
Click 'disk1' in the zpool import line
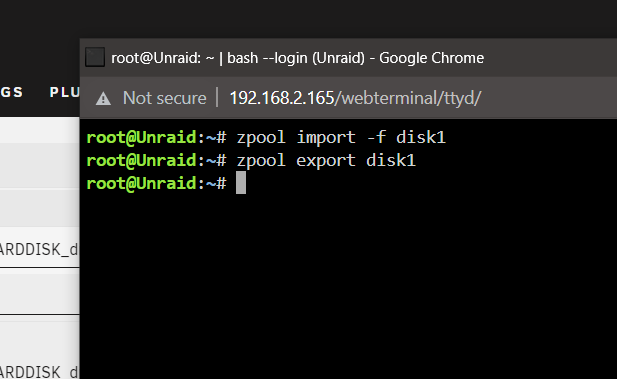[x=421, y=137]
